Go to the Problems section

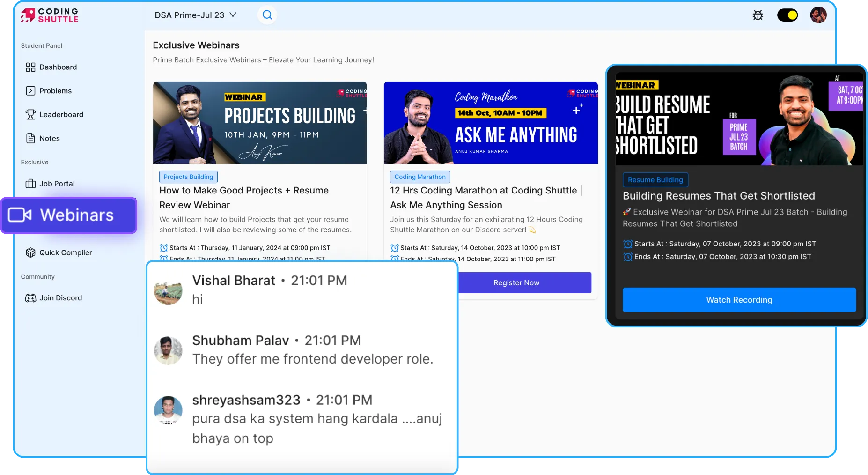click(x=49, y=91)
